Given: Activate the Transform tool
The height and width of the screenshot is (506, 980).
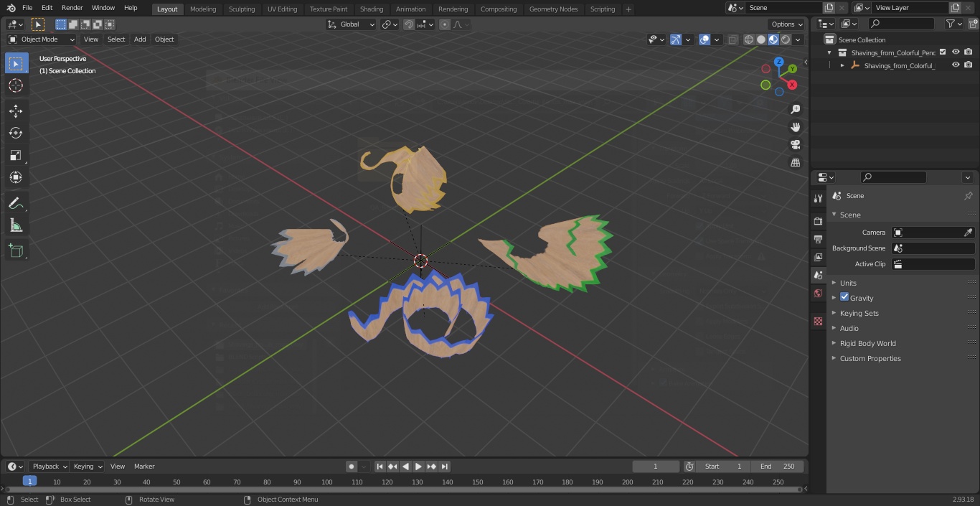Looking at the screenshot, I should [x=16, y=177].
